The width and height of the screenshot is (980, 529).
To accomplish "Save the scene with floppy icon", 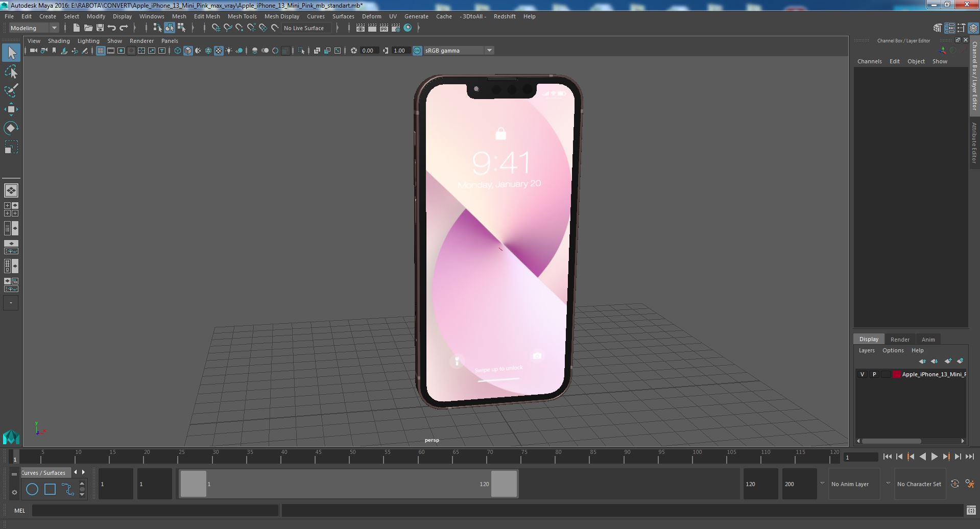I will (x=100, y=28).
